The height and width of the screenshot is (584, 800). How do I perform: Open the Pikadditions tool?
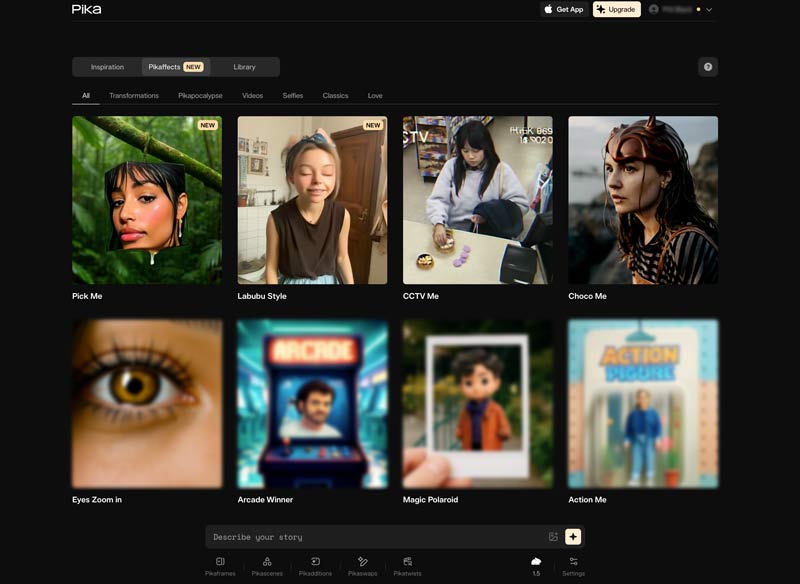pos(315,566)
